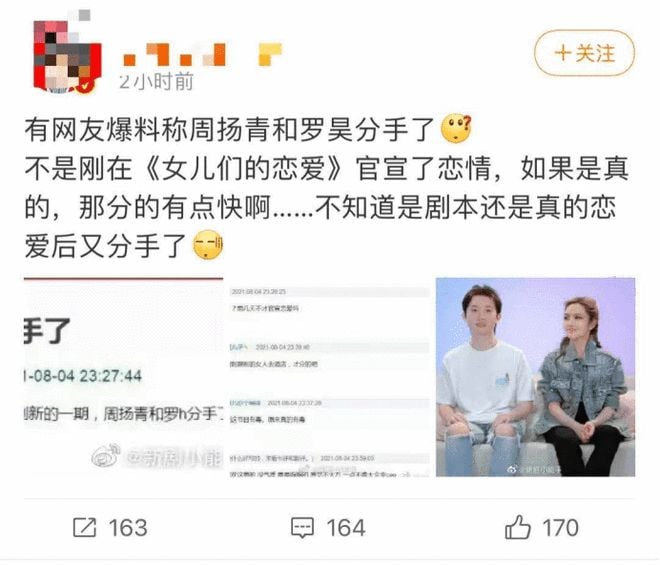Viewport: 660px width, 565px height.
Task: Click the +关注 follow button
Action: click(584, 53)
